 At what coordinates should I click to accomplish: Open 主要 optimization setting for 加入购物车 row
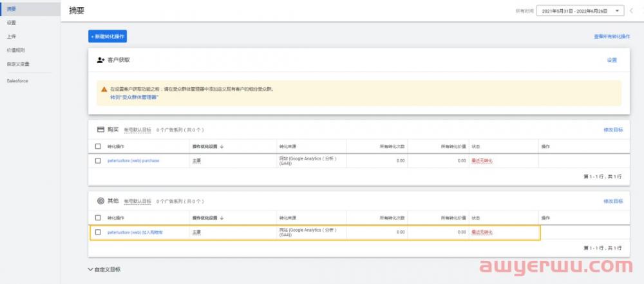pos(196,232)
